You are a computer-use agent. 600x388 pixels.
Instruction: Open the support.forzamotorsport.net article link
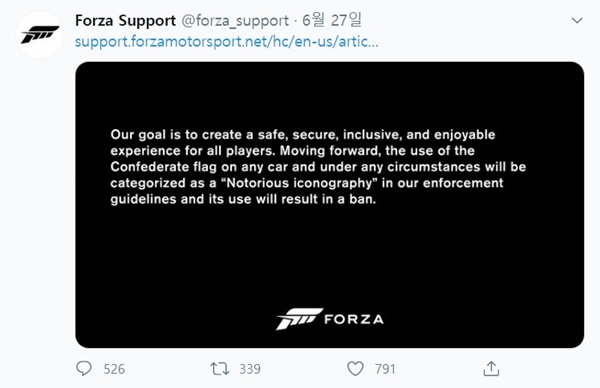pyautogui.click(x=227, y=41)
